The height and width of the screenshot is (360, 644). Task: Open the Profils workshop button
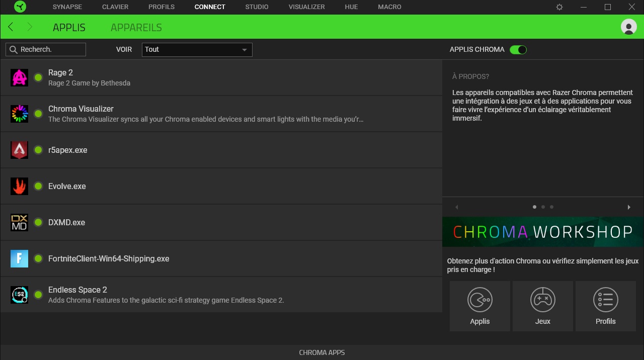point(605,306)
